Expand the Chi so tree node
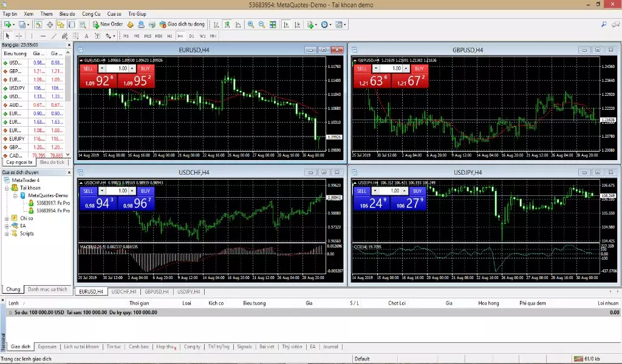This screenshot has height=364, width=622. pyautogui.click(x=6, y=218)
